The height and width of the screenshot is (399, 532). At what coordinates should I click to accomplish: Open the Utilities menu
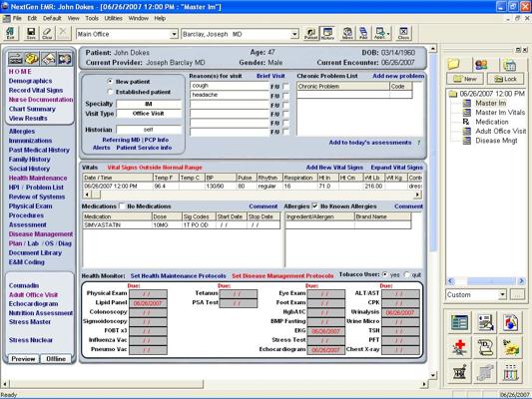[x=113, y=18]
